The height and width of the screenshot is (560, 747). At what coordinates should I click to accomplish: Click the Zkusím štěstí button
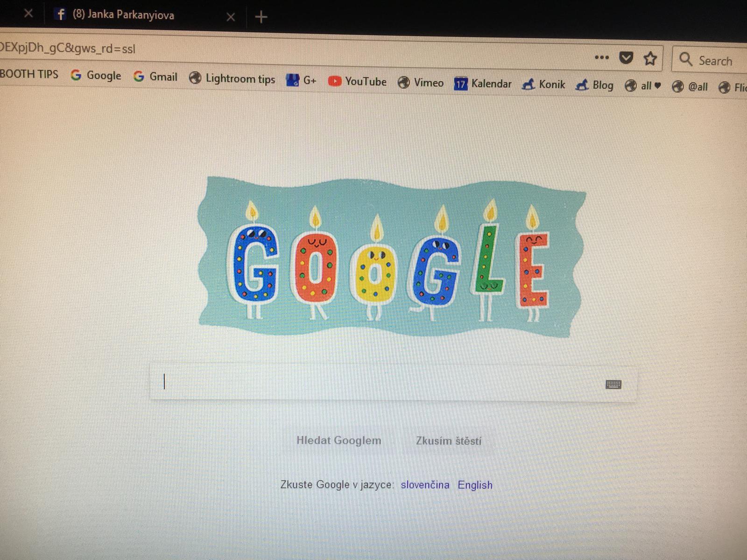click(x=449, y=441)
